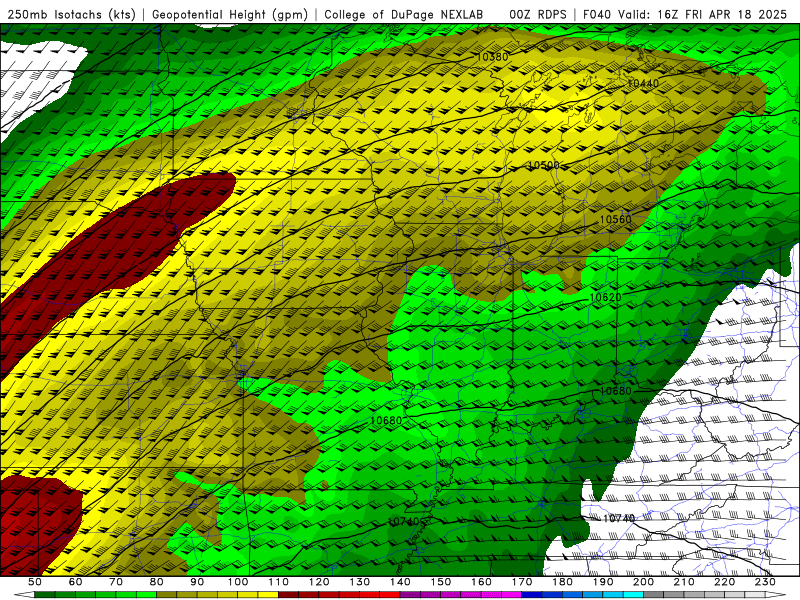Pick the bright yellow legend segment before 110
The width and height of the screenshot is (800, 600).
tap(268, 595)
